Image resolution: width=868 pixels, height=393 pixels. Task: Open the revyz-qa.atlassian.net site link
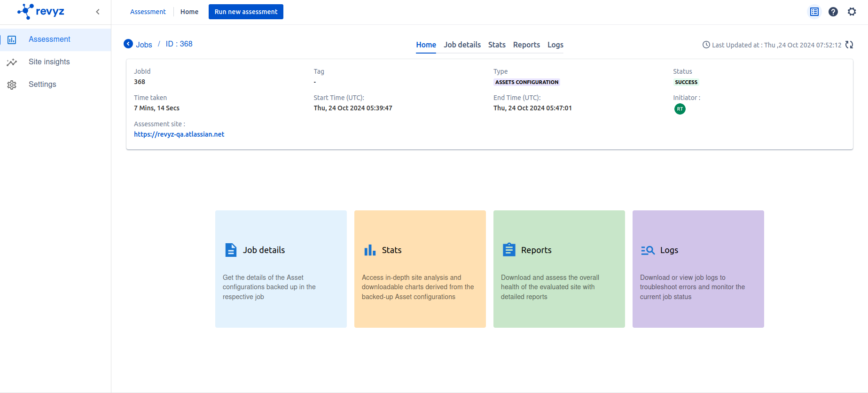[x=179, y=134]
